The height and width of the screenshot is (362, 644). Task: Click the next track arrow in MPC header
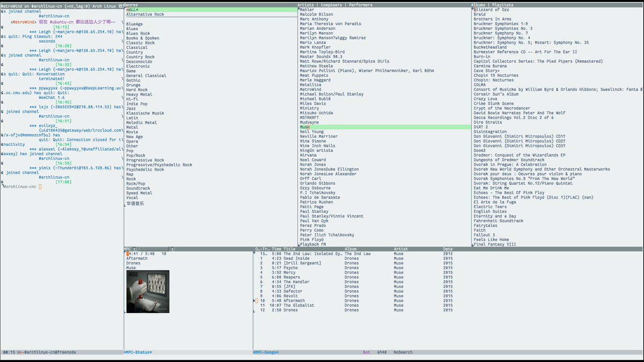click(x=172, y=249)
